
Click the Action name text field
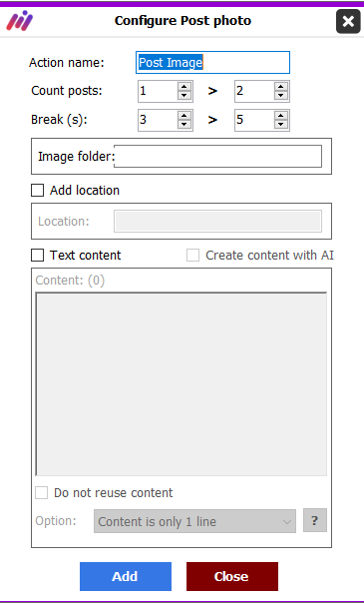click(x=212, y=62)
